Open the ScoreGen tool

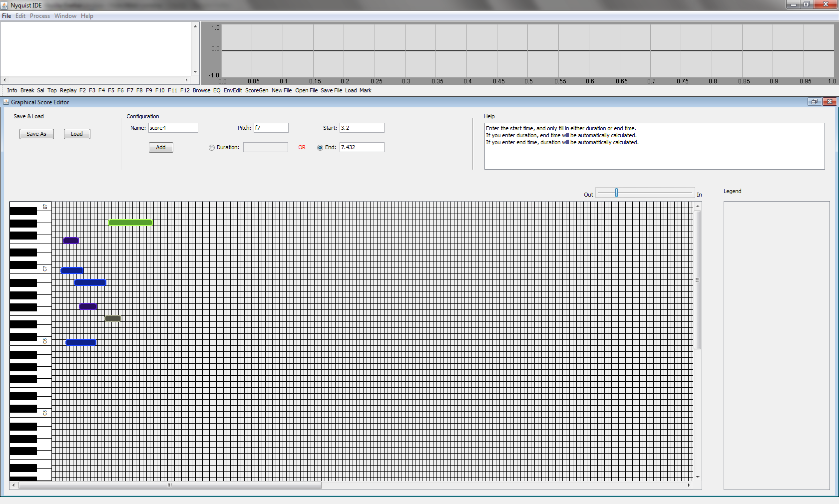click(257, 90)
